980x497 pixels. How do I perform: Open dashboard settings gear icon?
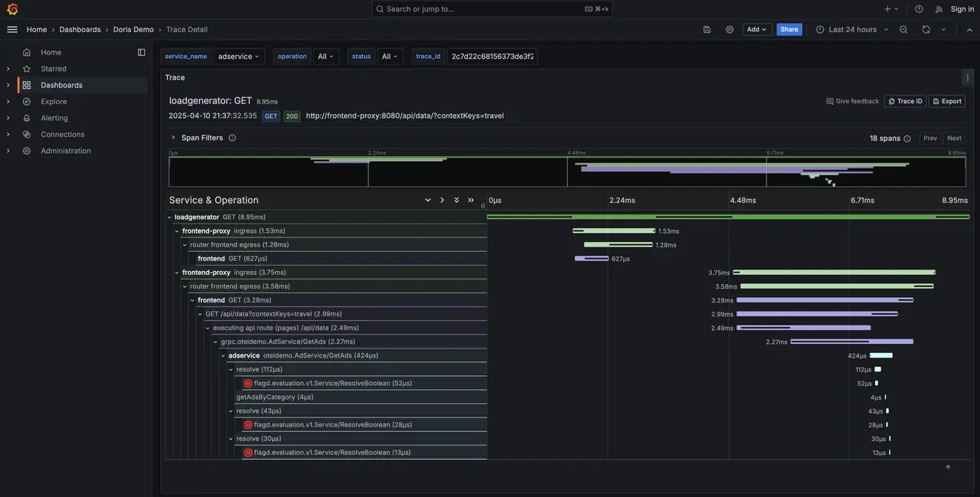[x=730, y=30]
